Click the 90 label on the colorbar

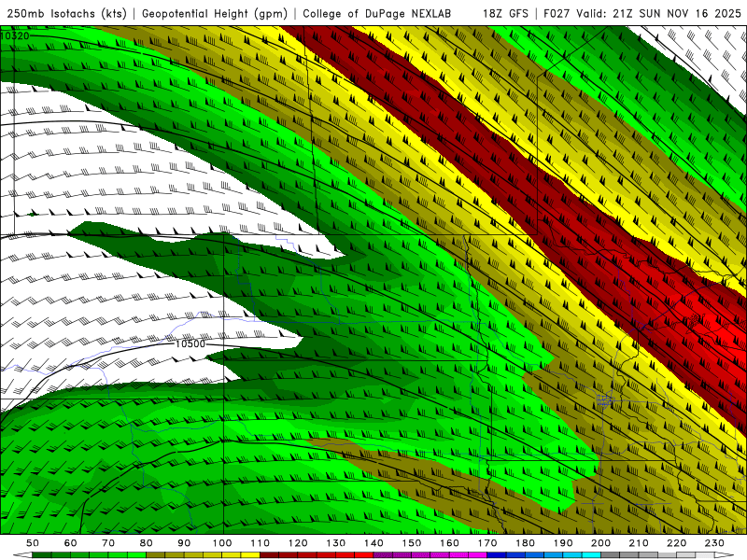(x=184, y=543)
